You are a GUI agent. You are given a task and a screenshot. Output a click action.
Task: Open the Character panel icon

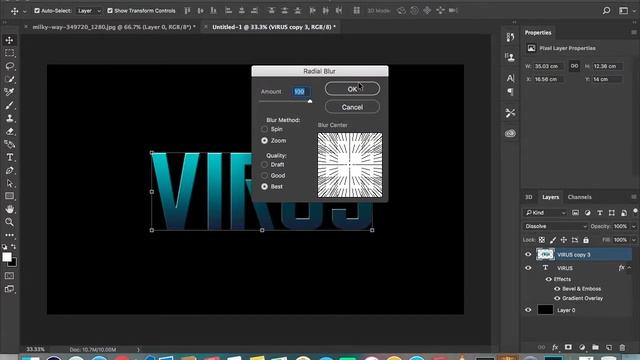[x=510, y=78]
